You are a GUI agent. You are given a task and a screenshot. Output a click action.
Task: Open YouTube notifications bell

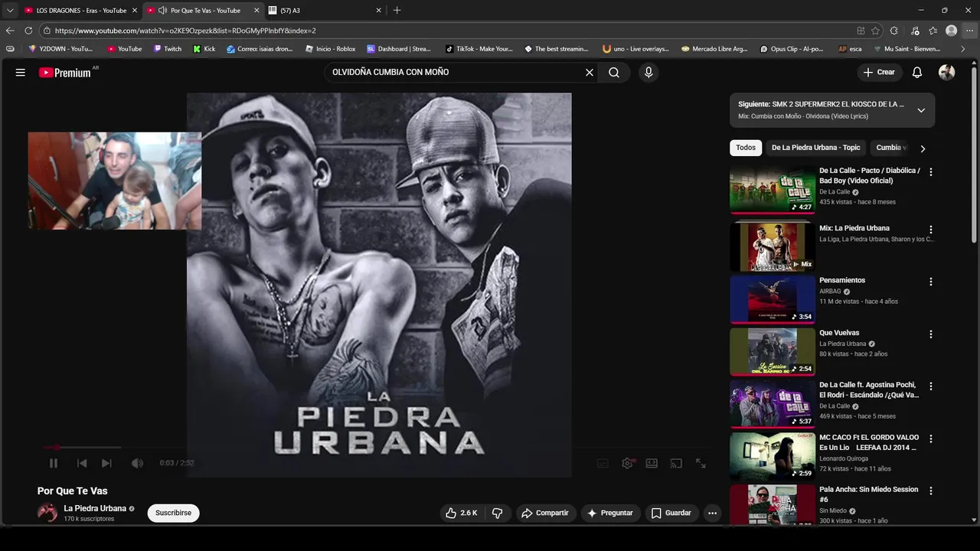pyautogui.click(x=916, y=72)
